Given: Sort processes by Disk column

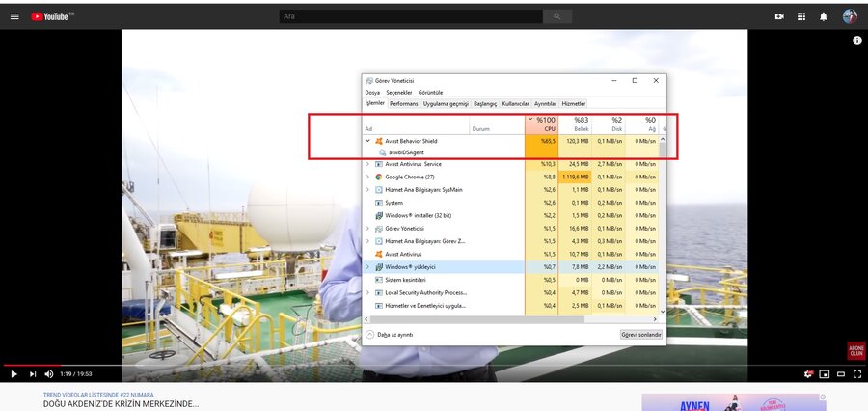Looking at the screenshot, I should click(x=609, y=124).
